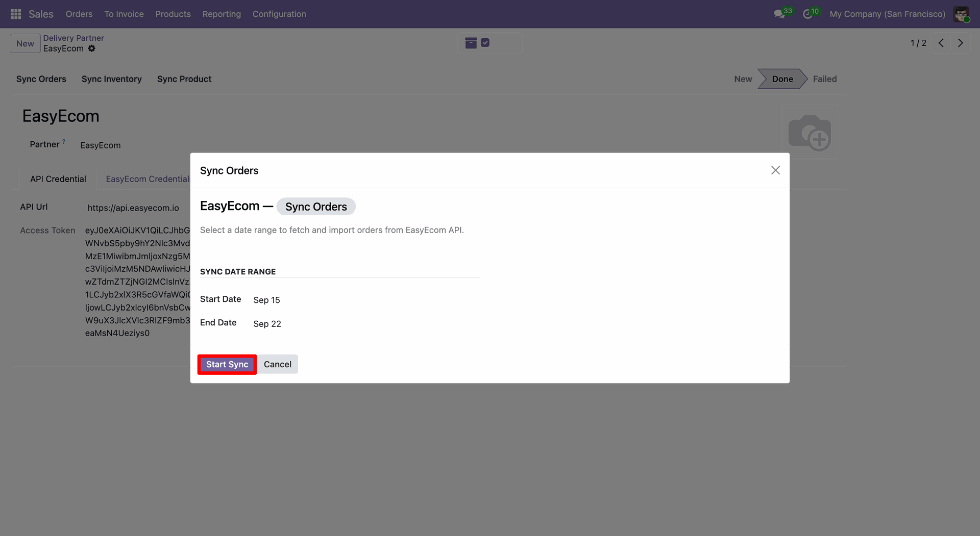This screenshot has width=980, height=536.
Task: Open the To Invoice menu
Action: coord(124,14)
